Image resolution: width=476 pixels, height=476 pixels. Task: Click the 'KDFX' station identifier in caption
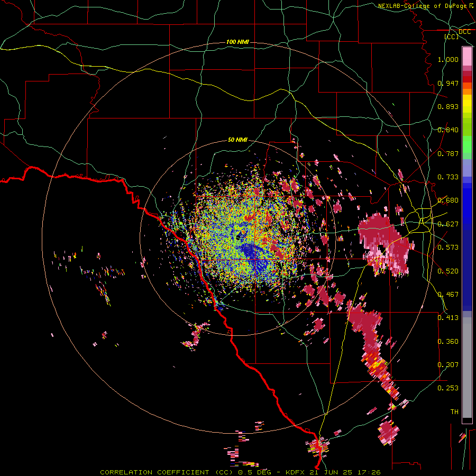click(x=296, y=472)
